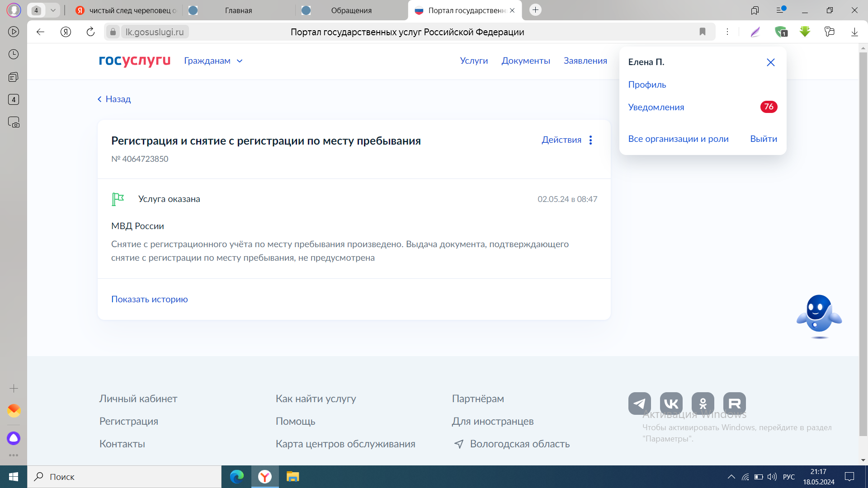This screenshot has height=488, width=868.
Task: Click the three-dots Действия menu icon
Action: coord(590,140)
